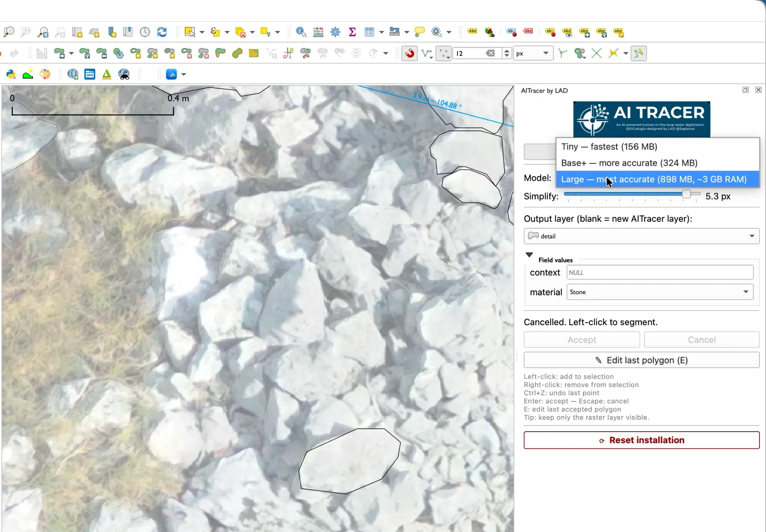Screen dimensions: 766x532
Task: Toggle snapping with the magnet icon
Action: (409, 53)
